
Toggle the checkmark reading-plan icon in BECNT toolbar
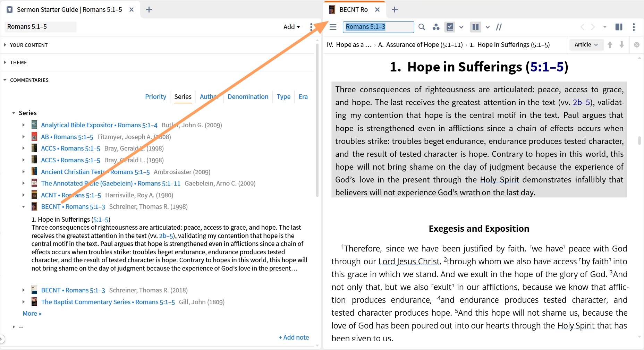coord(450,27)
